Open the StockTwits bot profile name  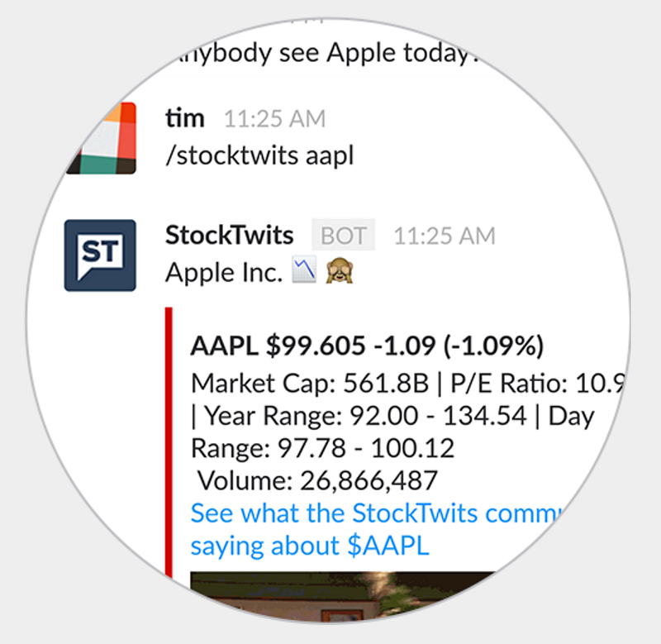tap(229, 236)
